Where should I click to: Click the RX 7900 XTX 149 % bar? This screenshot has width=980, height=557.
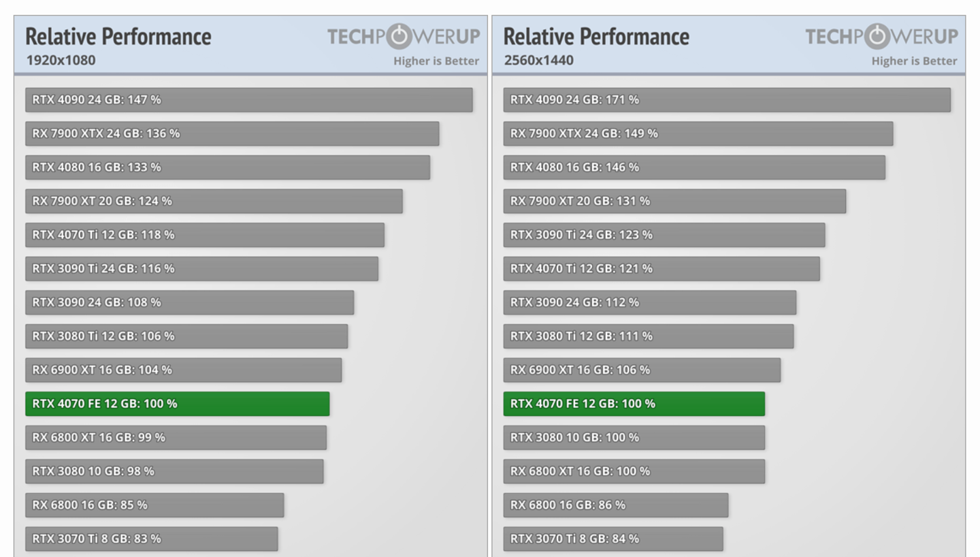(x=698, y=133)
